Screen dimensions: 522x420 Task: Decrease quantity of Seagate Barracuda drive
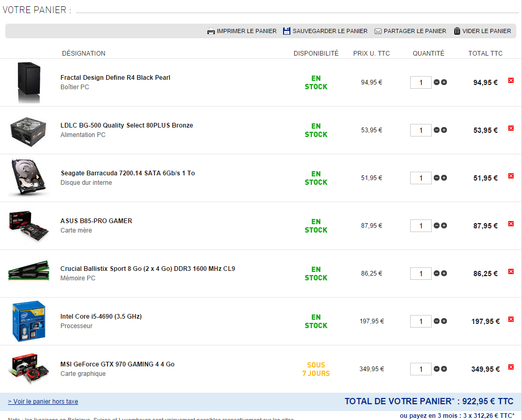click(437, 178)
